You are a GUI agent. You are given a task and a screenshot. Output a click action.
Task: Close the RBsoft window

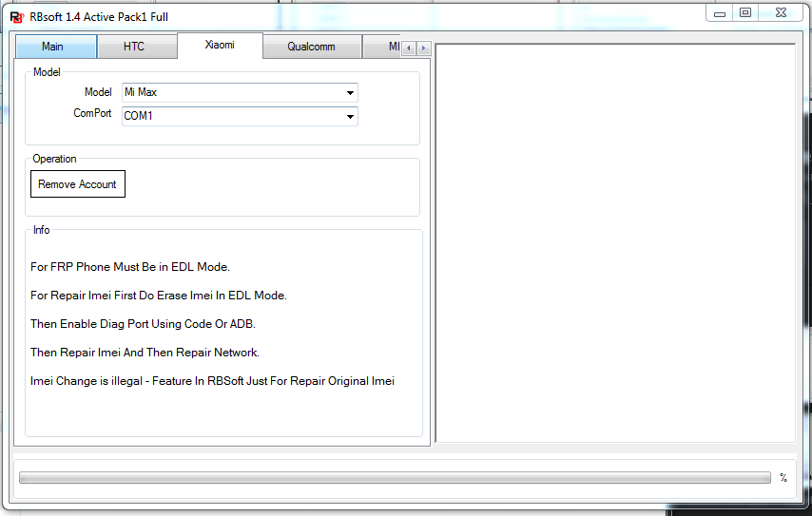click(x=782, y=13)
